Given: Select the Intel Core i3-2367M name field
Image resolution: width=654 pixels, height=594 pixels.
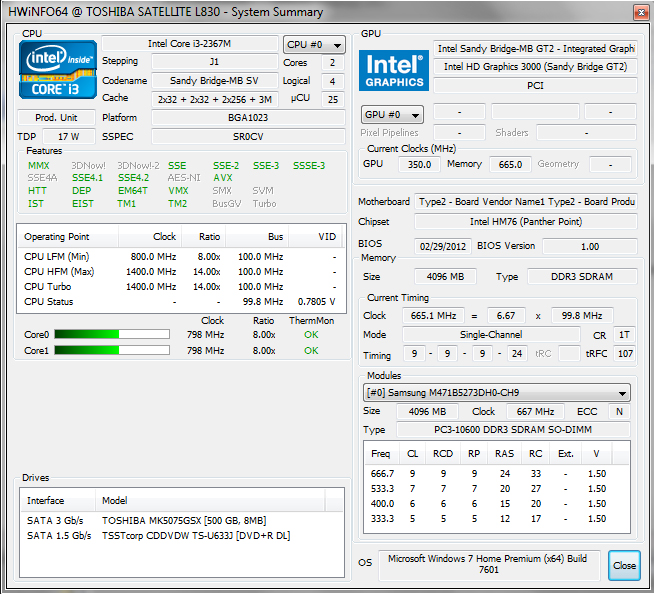Looking at the screenshot, I should click(190, 44).
